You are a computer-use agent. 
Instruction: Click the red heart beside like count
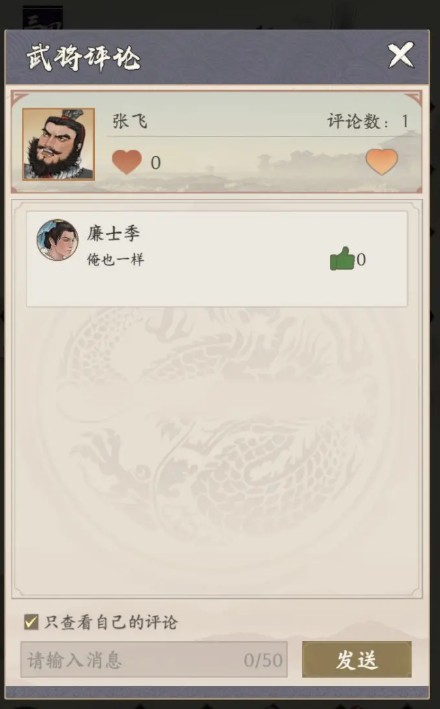(127, 162)
